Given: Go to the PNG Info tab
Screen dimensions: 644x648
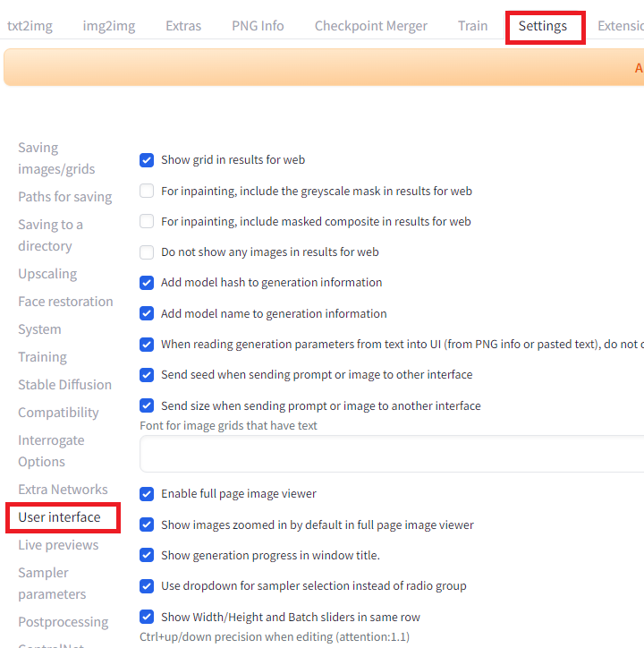Looking at the screenshot, I should [258, 26].
